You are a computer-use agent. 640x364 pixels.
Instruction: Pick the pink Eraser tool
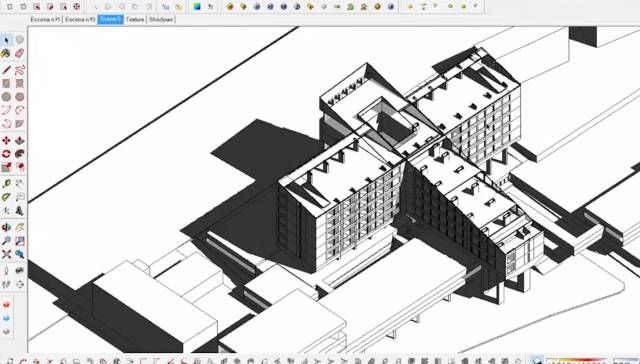click(x=20, y=53)
